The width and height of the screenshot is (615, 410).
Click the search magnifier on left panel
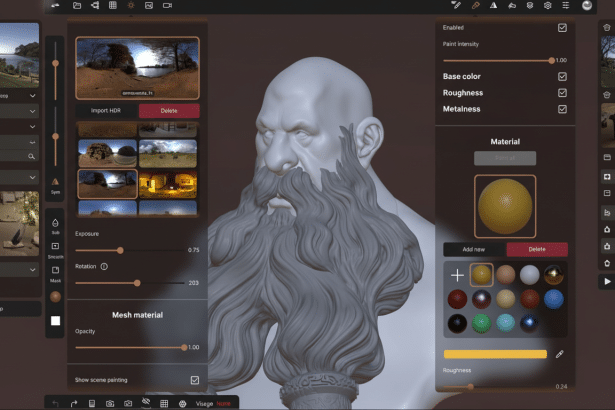pyautogui.click(x=31, y=156)
